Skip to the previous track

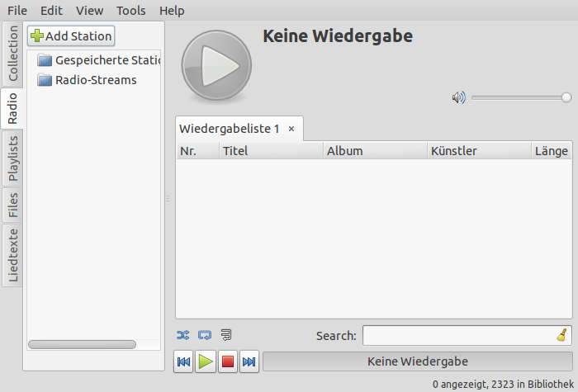pos(184,361)
